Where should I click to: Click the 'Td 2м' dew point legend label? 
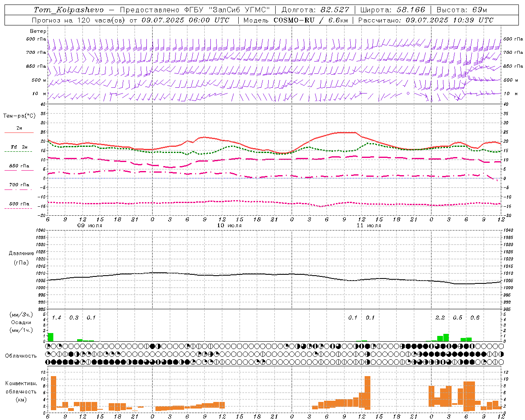(x=19, y=147)
